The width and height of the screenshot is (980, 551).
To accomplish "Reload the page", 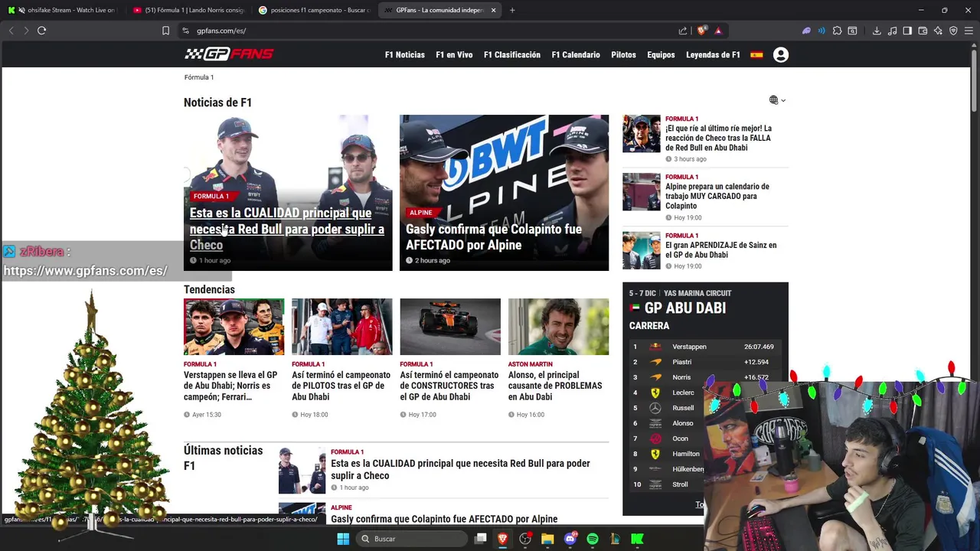I will pyautogui.click(x=41, y=31).
